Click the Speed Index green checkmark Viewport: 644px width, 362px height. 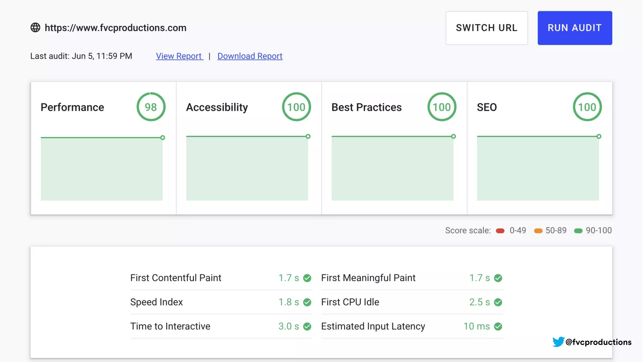coord(307,302)
